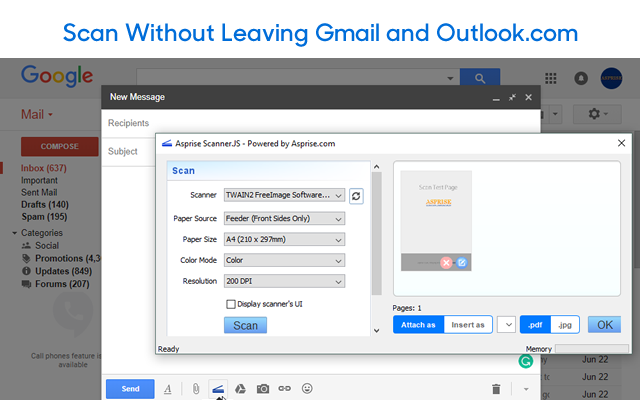The image size is (640, 400).
Task: Delete scanned page with red X icon
Action: coord(446,263)
